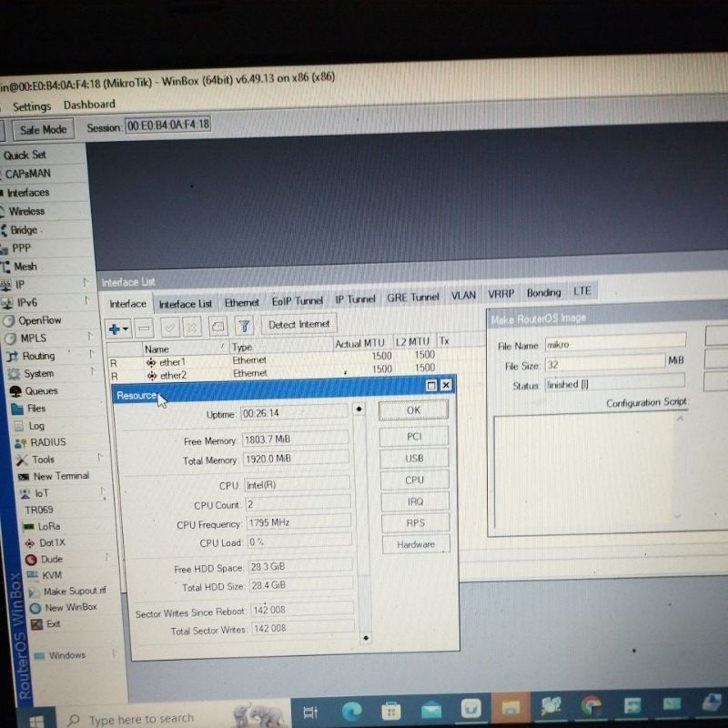Click the filter funnel icon
The image size is (728, 728).
coord(245,327)
